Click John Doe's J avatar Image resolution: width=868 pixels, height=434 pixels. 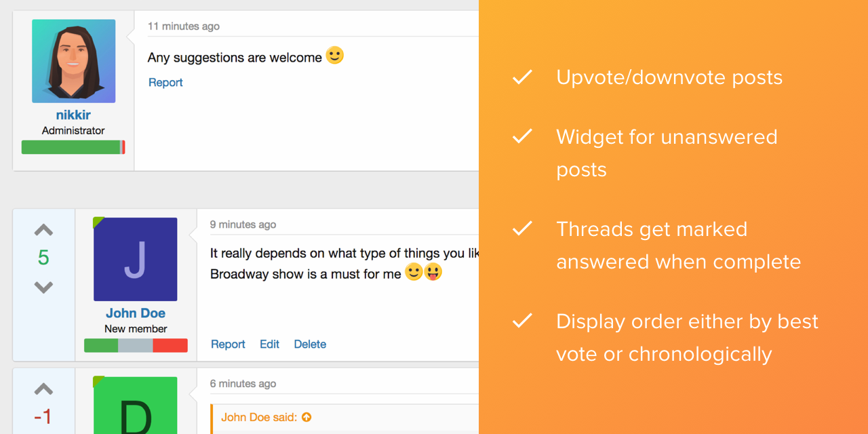136,259
